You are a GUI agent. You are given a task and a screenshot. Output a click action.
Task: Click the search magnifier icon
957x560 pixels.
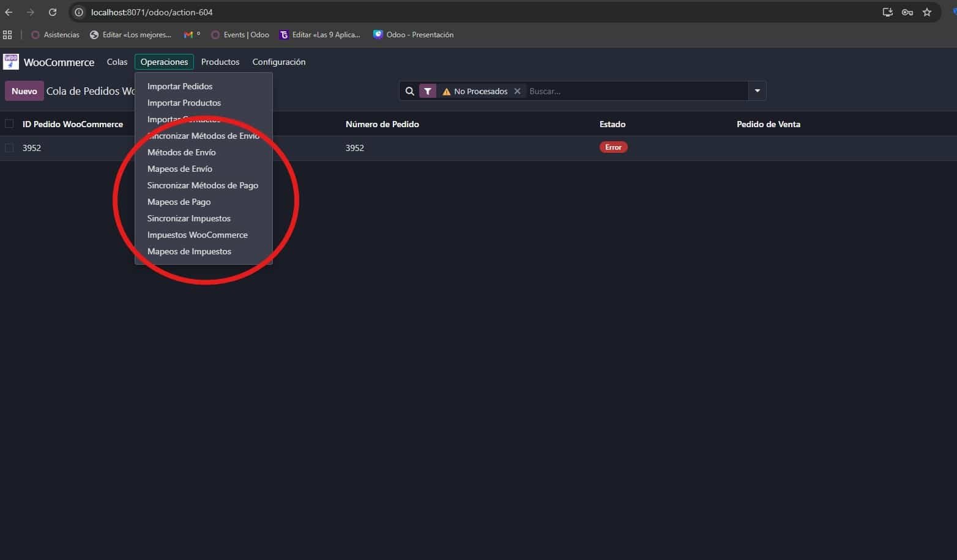[x=409, y=90]
